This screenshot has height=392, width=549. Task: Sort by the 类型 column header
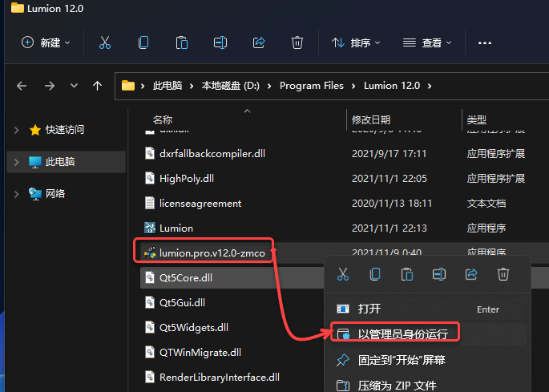pyautogui.click(x=477, y=120)
